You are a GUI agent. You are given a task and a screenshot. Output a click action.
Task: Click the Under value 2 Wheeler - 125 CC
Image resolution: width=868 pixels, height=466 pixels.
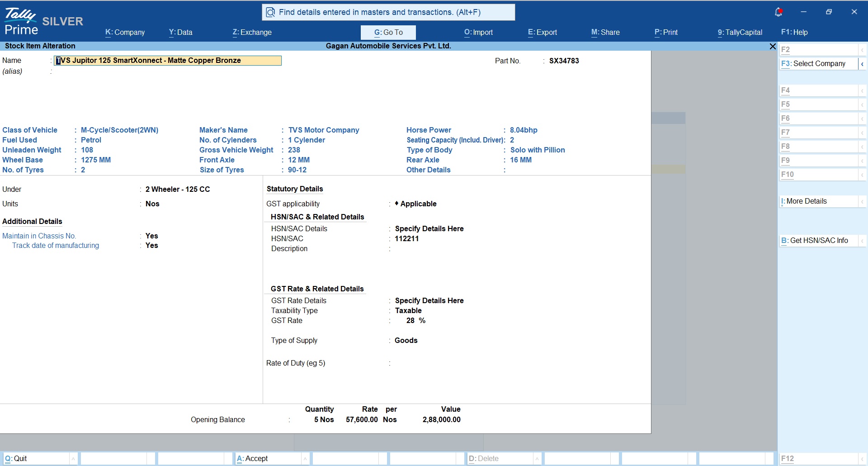[178, 189]
